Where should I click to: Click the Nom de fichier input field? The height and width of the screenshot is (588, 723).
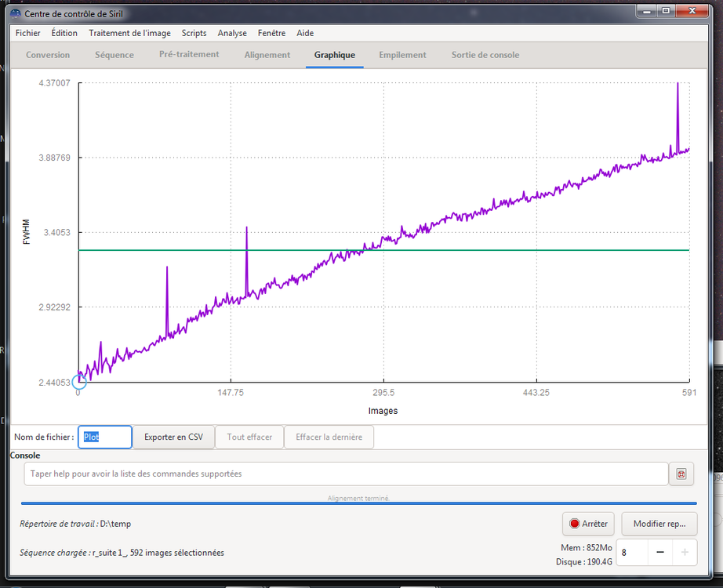tap(105, 437)
